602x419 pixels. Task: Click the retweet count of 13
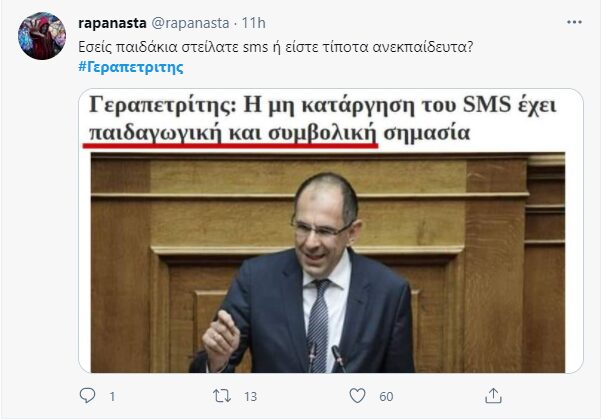click(250, 396)
